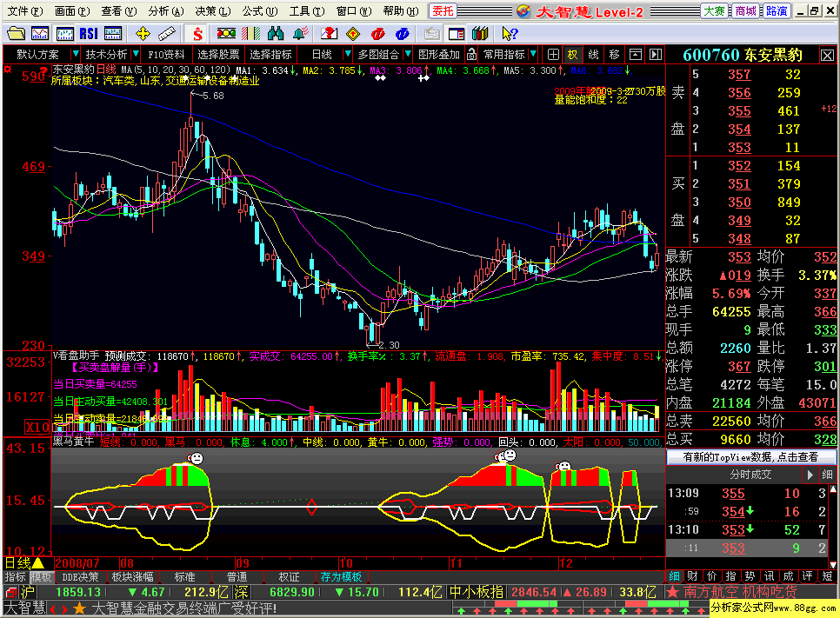840x618 pixels.
Task: Click the volume chart icon after RSI
Action: (x=113, y=34)
